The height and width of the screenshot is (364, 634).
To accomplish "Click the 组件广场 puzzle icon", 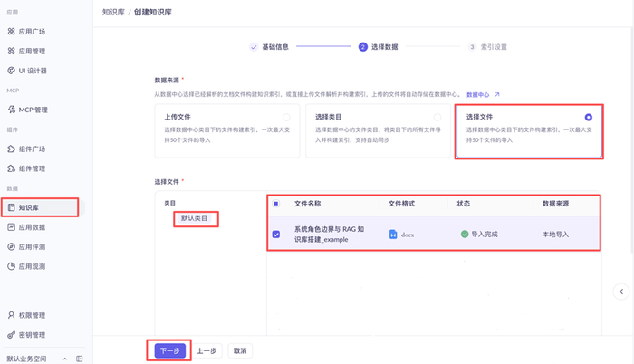I will coord(11,148).
